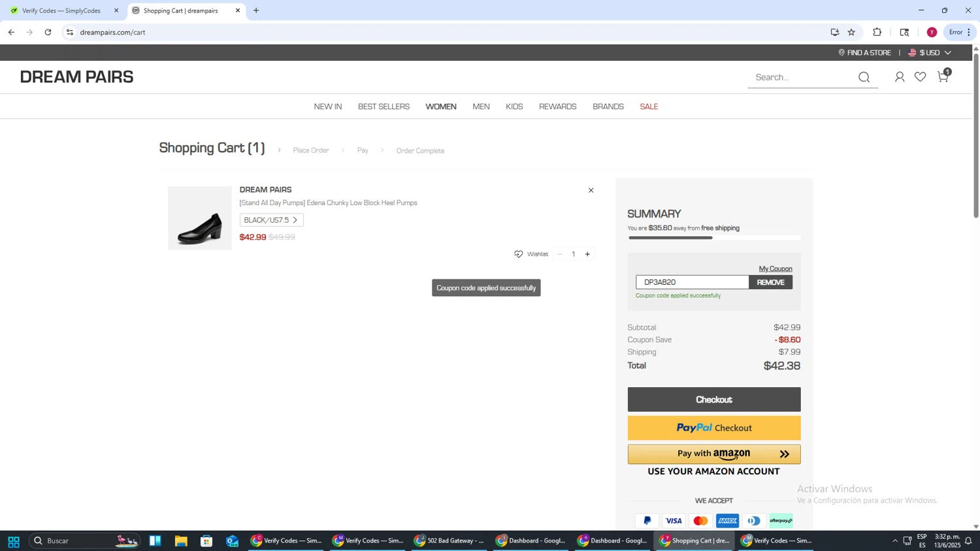Focus the Search input field

[802, 78]
